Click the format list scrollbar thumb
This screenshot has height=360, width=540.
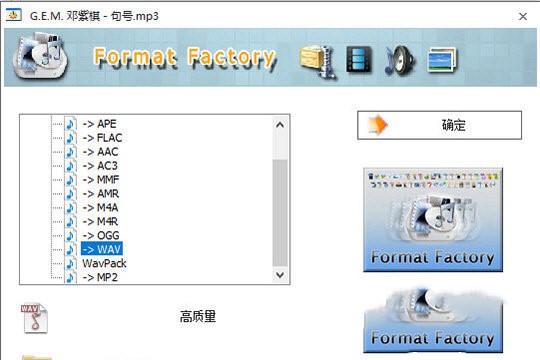click(x=280, y=213)
